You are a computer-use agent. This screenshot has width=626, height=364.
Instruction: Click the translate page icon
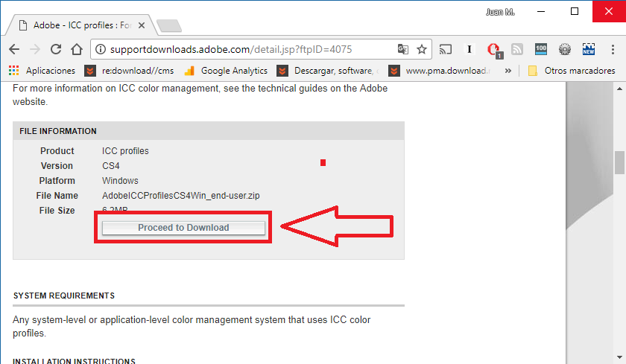coord(403,49)
